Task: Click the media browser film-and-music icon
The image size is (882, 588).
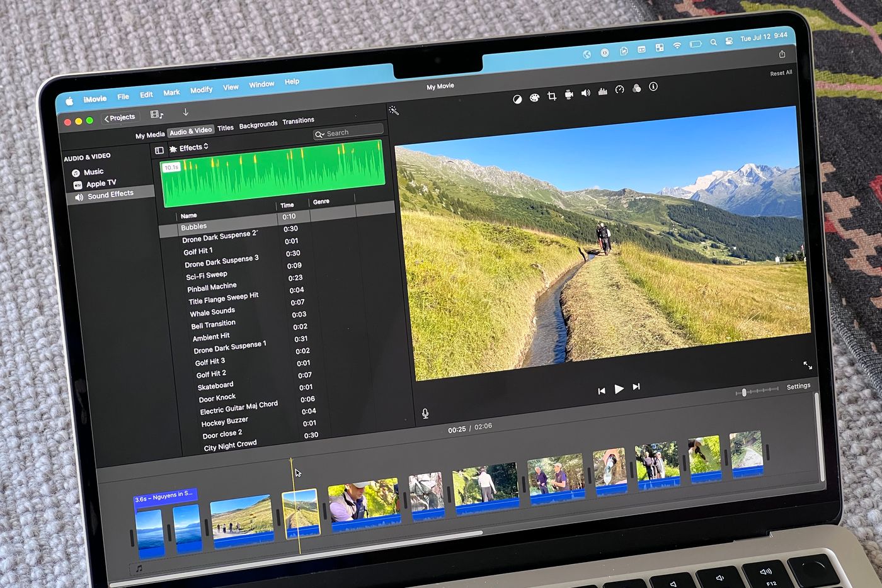Action: point(157,115)
